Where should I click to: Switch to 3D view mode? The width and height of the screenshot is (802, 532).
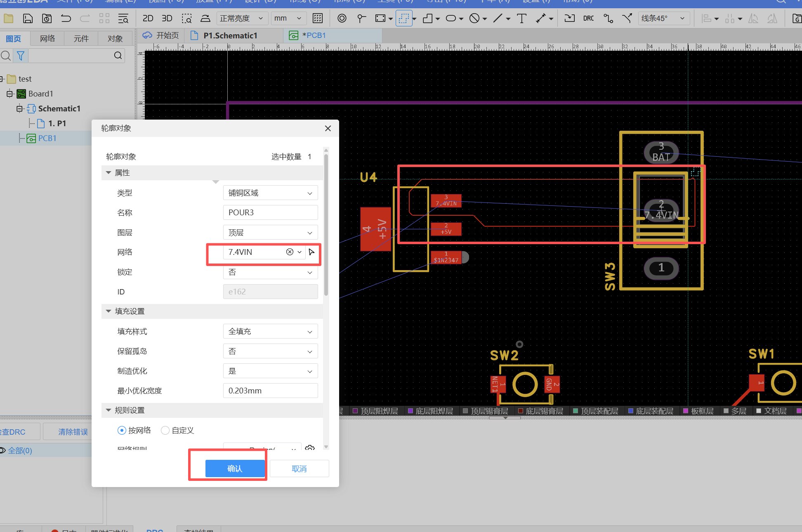tap(167, 19)
